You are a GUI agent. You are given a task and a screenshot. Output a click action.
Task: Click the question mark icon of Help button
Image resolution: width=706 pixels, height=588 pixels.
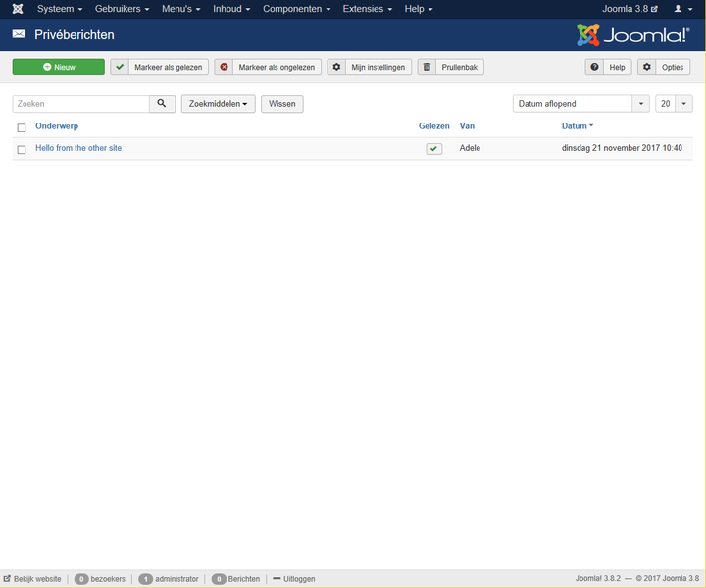point(594,67)
